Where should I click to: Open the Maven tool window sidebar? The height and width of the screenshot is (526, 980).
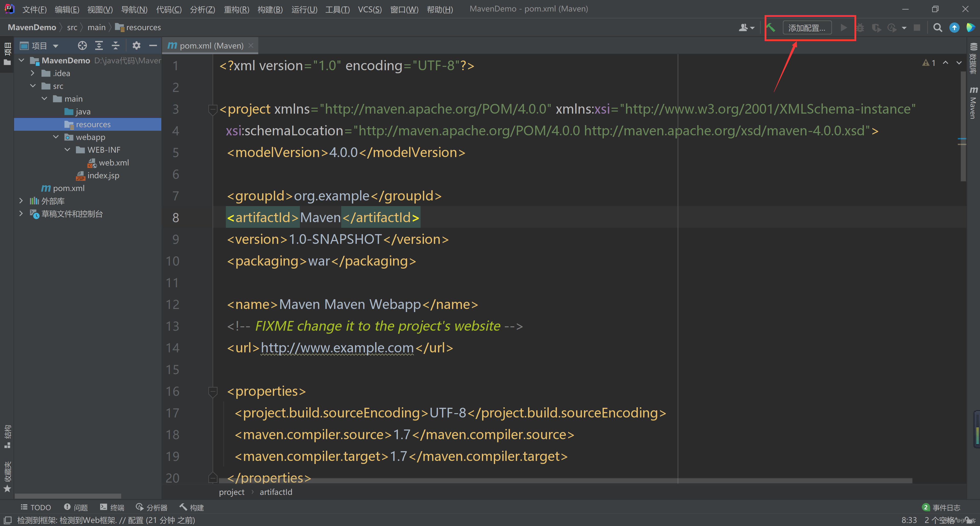(x=973, y=103)
